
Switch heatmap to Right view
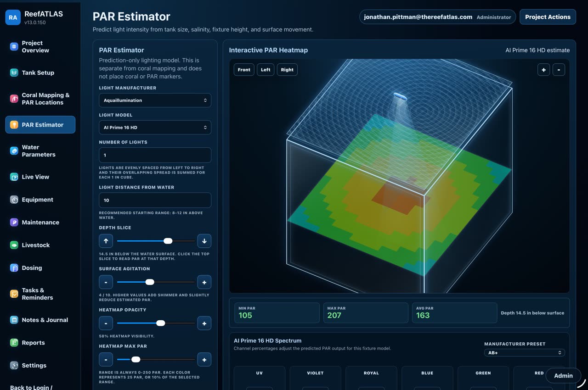287,70
